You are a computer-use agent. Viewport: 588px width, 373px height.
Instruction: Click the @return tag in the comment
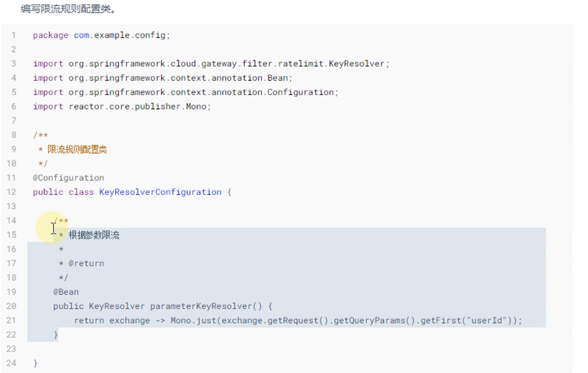point(86,263)
